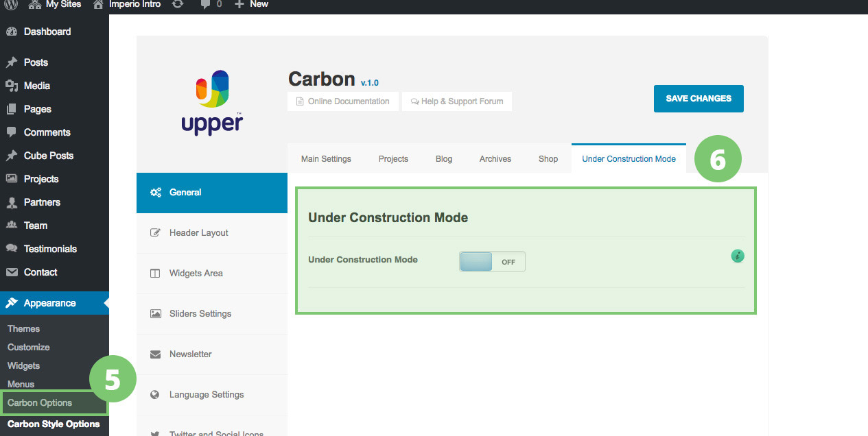The width and height of the screenshot is (868, 436).
Task: Open Dashboard from the sidebar
Action: (x=47, y=32)
